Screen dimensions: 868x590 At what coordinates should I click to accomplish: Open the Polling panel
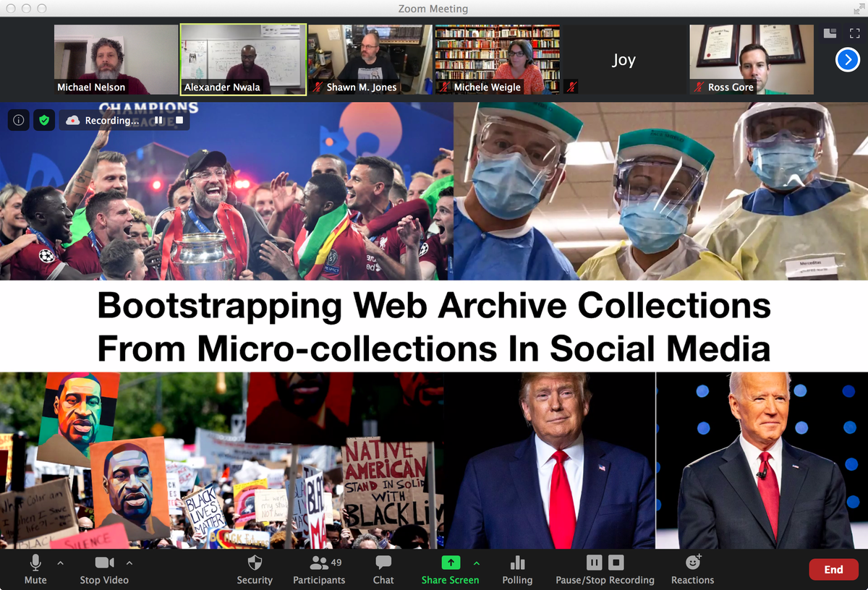pyautogui.click(x=517, y=569)
